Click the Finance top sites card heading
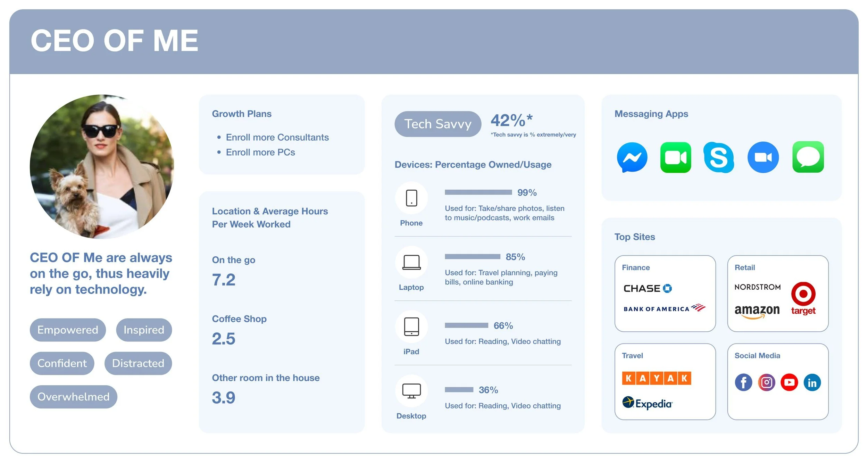This screenshot has height=463, width=868. 635,267
